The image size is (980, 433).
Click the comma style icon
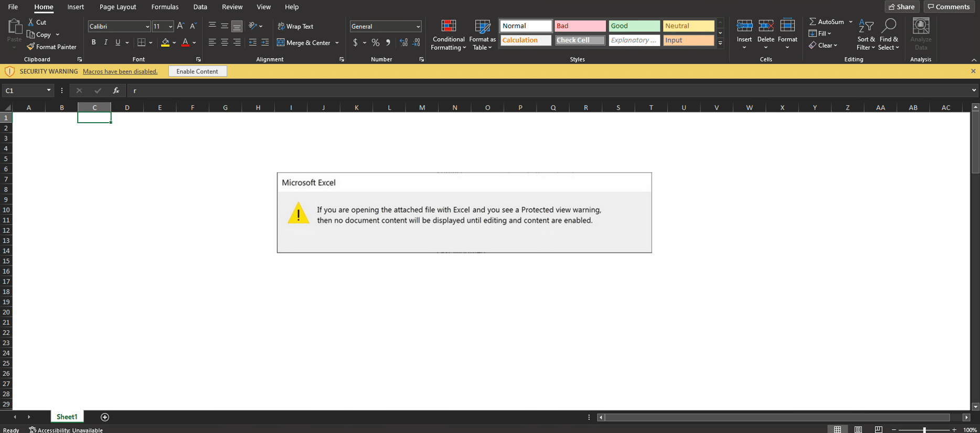pos(388,42)
